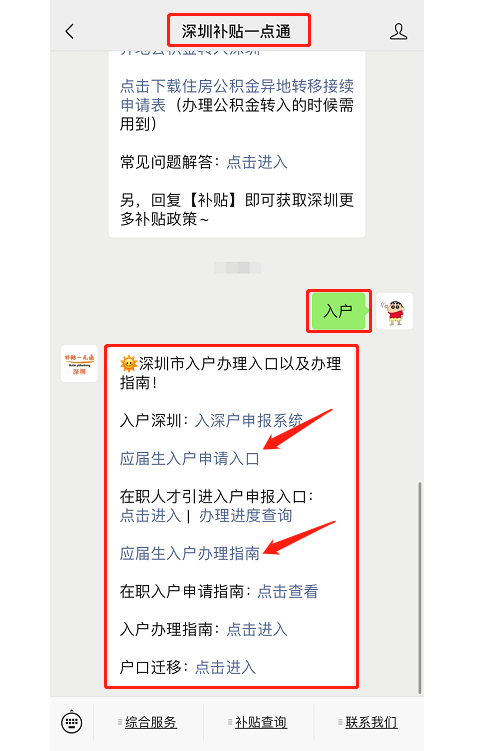Switch to keyboard input icon

(x=72, y=722)
